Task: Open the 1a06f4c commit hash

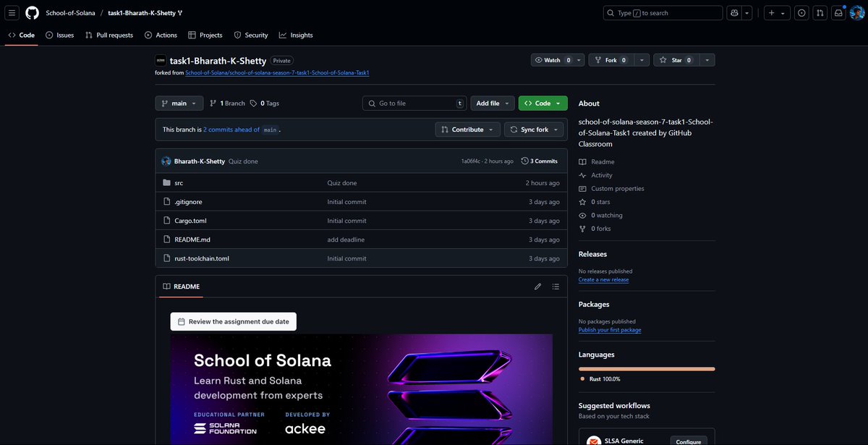Action: [x=471, y=161]
